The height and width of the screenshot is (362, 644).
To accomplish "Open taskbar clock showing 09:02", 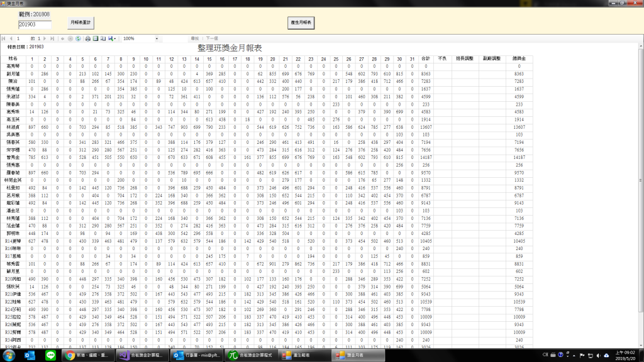I will [625, 356].
